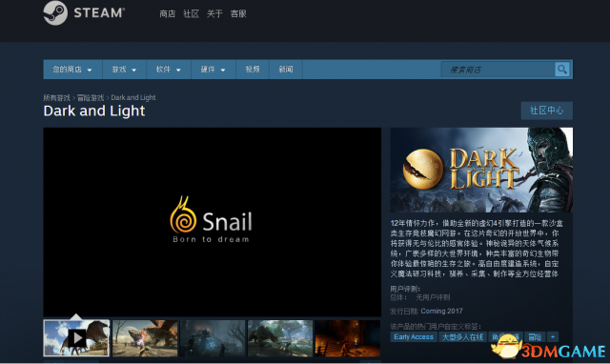The image size is (610, 364).
Task: Click the Steam logo
Action: [84, 12]
